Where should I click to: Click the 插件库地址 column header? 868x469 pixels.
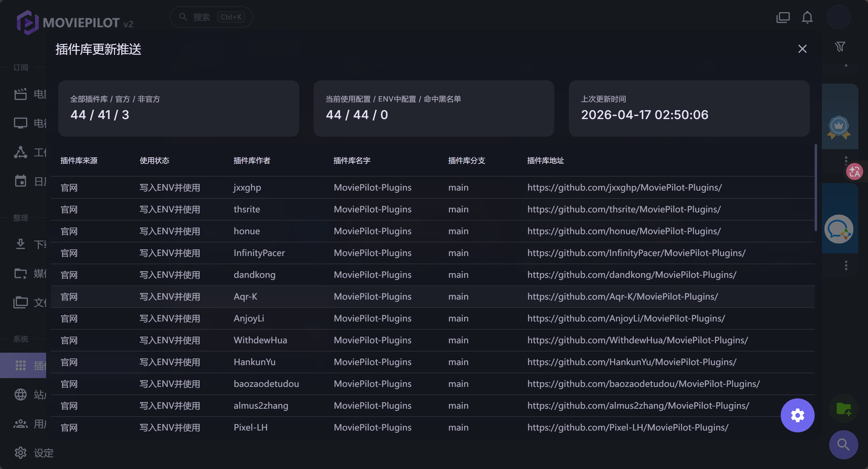tap(546, 161)
